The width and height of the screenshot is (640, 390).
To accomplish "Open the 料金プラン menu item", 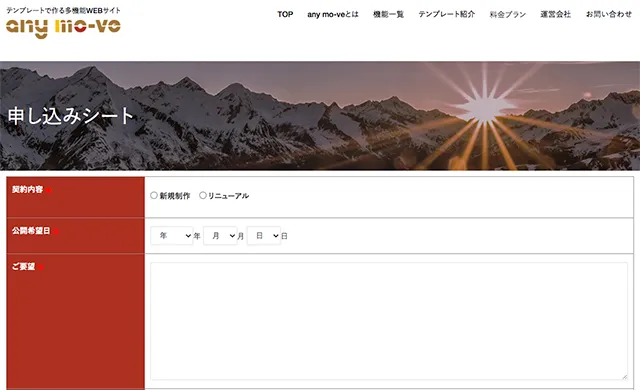I will point(507,14).
